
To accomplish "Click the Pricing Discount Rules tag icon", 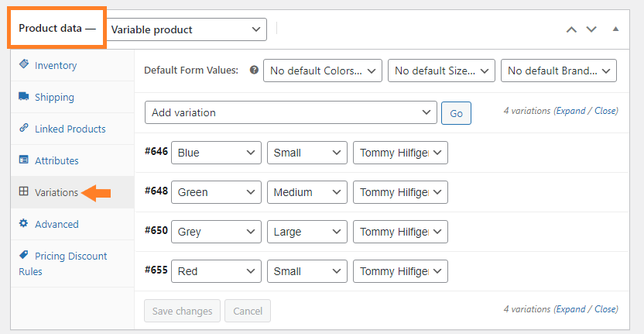I will (24, 255).
